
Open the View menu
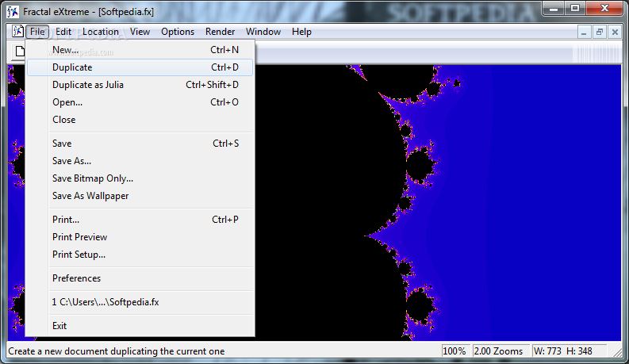pyautogui.click(x=140, y=32)
